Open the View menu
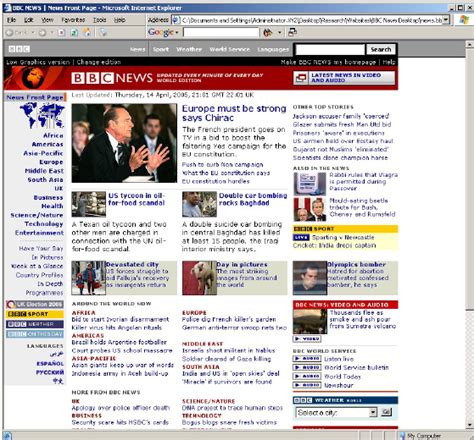 [x=47, y=20]
